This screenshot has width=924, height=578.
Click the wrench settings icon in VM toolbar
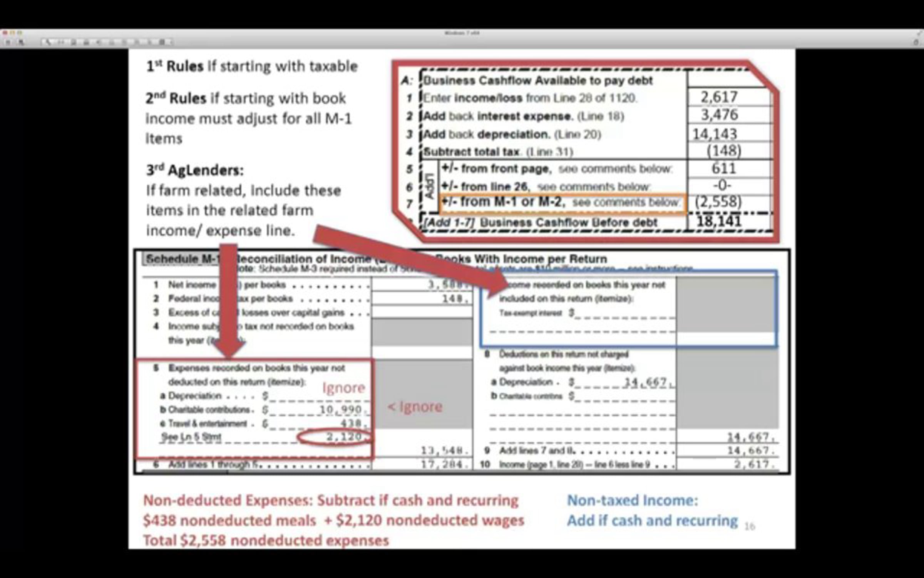[x=47, y=42]
